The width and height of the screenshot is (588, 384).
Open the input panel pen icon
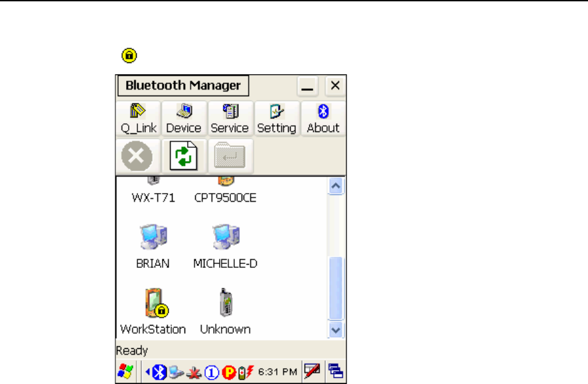point(313,371)
